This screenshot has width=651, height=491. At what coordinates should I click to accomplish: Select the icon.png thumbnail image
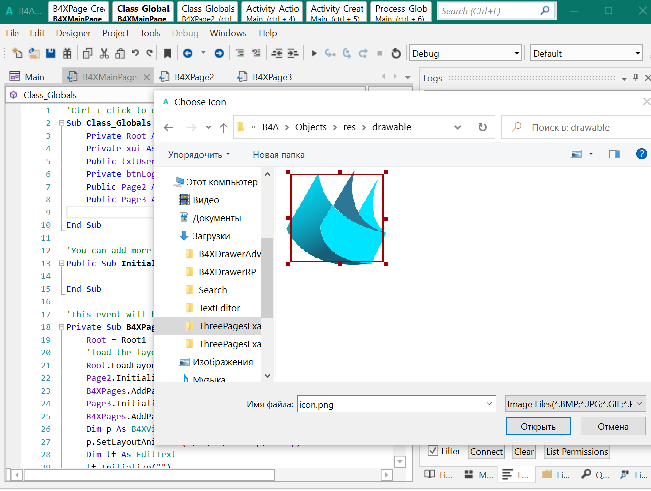pos(337,217)
